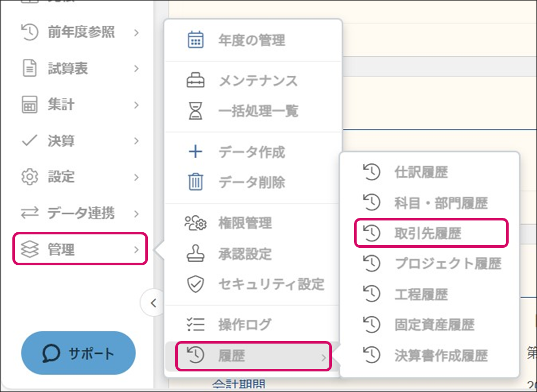The image size is (537, 392).
Task: Expand the 前年度参照 sidebar submenu arrow
Action: (136, 33)
